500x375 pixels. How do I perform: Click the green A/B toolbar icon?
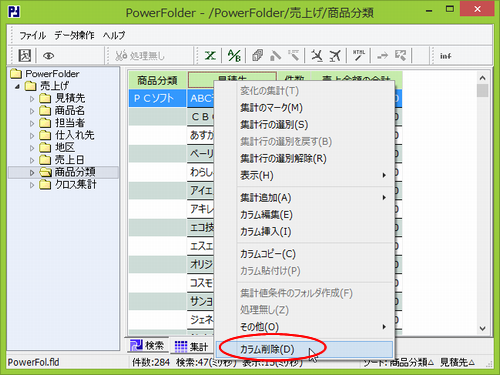click(x=234, y=56)
